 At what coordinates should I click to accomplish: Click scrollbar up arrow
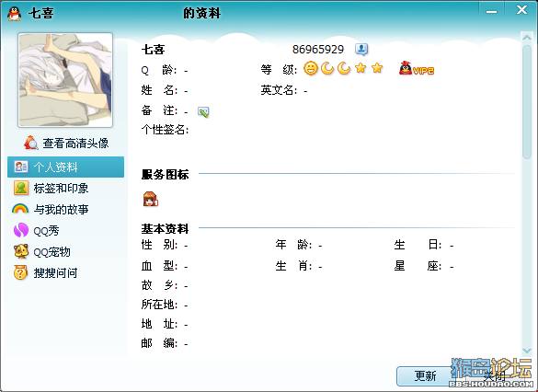click(527, 38)
